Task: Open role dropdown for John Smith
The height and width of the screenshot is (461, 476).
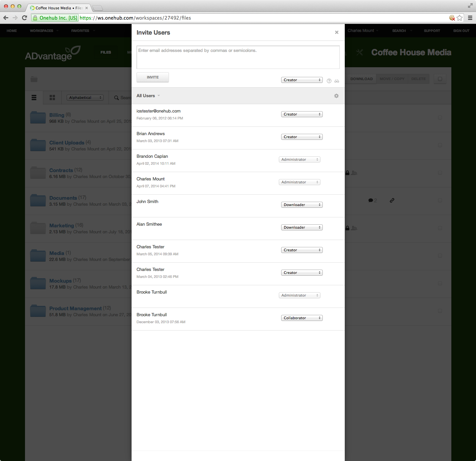Action: 302,205
